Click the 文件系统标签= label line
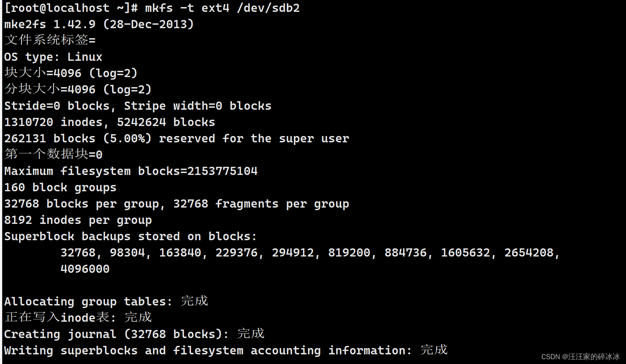The width and height of the screenshot is (626, 364). pos(50,40)
